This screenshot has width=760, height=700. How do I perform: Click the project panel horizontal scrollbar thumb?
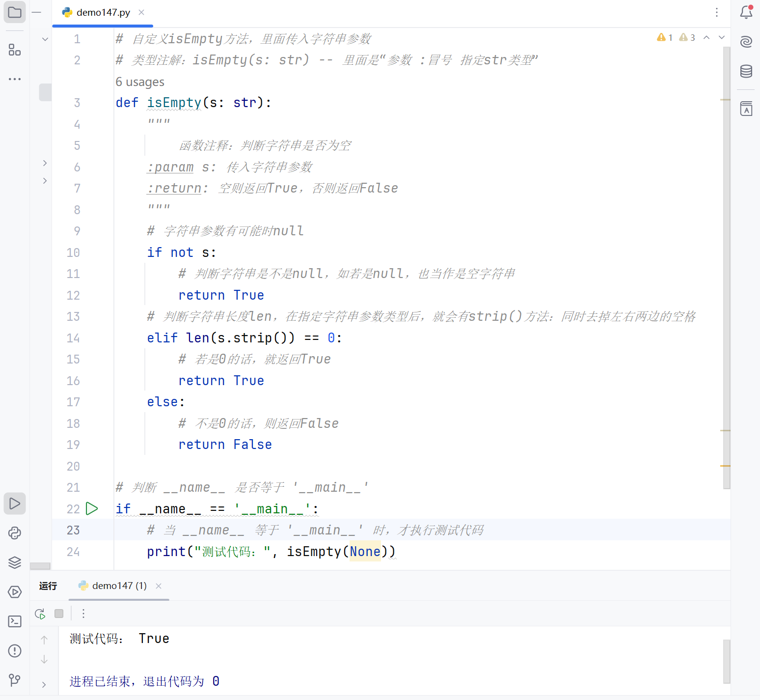point(40,566)
